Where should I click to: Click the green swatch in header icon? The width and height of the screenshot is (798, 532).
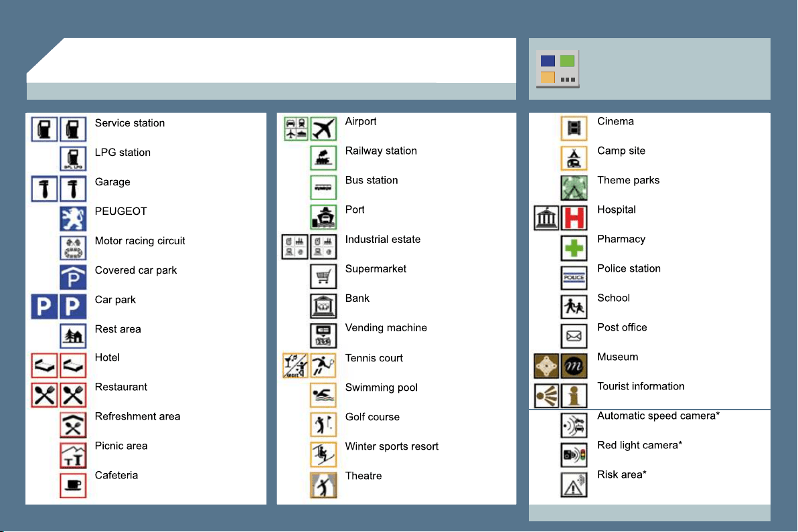[567, 61]
